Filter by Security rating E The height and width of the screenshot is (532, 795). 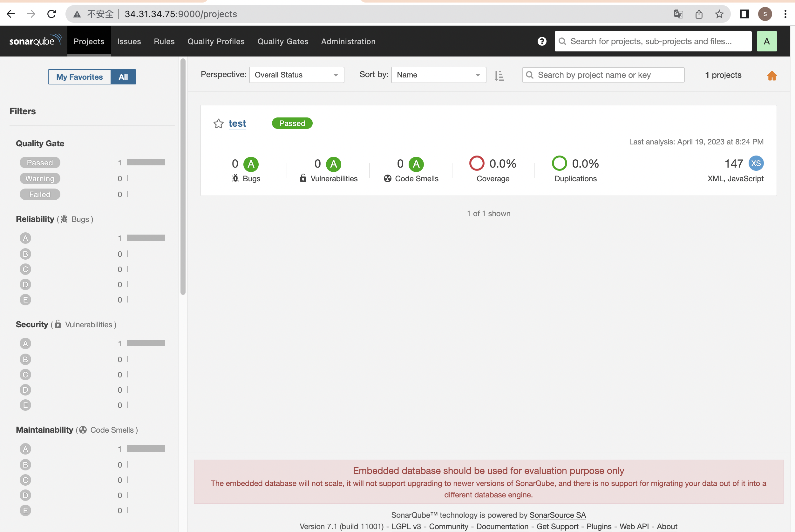point(25,405)
